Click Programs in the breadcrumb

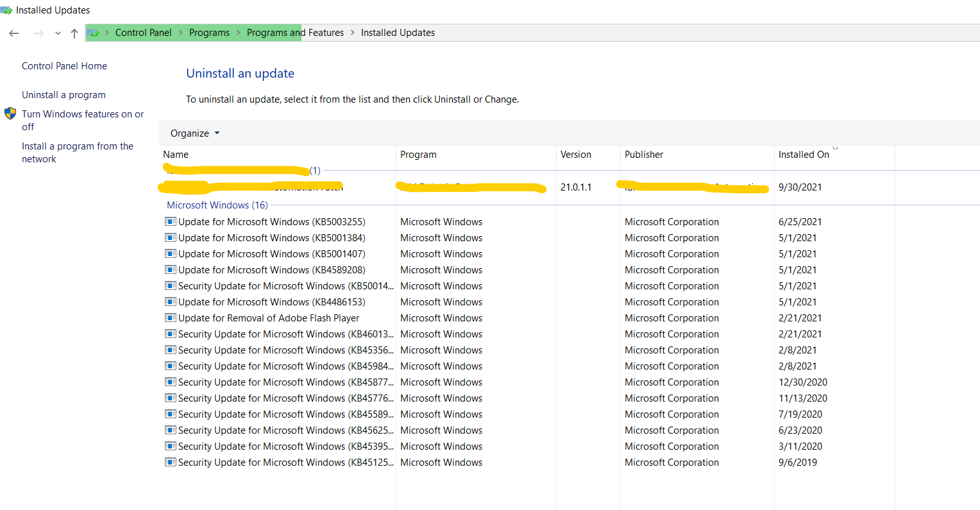209,33
